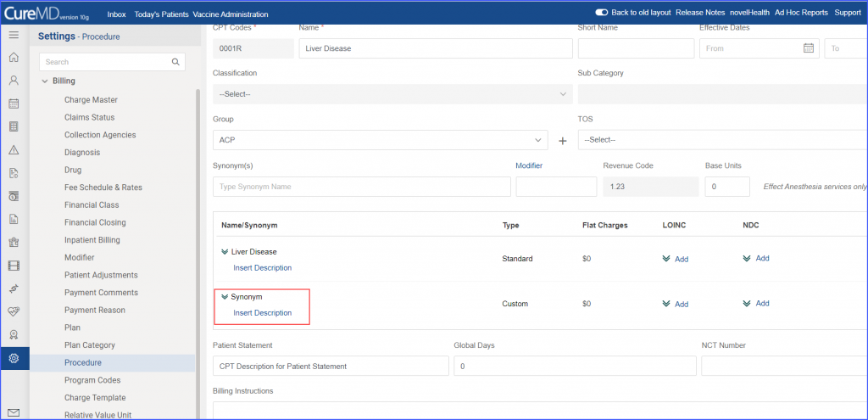Viewport: 868px width, 420px height.
Task: Select Charge Master in Billing list
Action: [91, 100]
